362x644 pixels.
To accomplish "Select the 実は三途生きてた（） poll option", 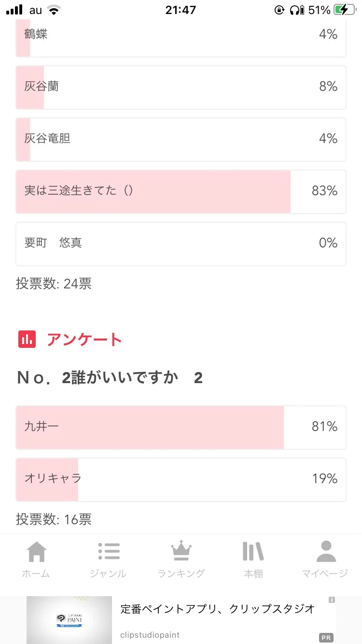I will point(181,191).
